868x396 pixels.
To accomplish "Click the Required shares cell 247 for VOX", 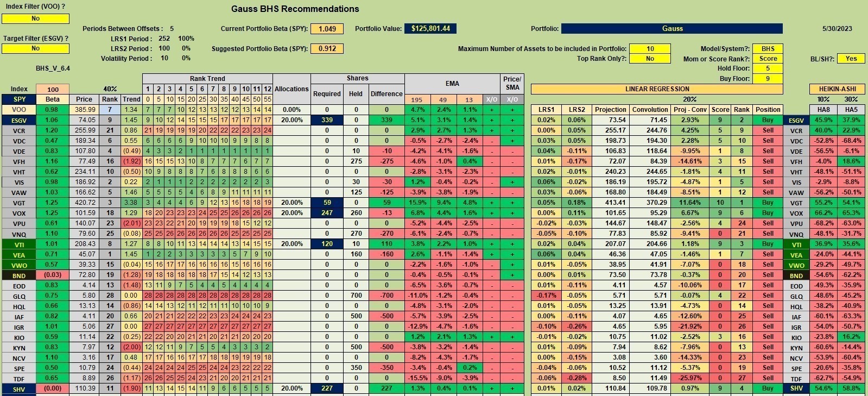I will point(327,213).
